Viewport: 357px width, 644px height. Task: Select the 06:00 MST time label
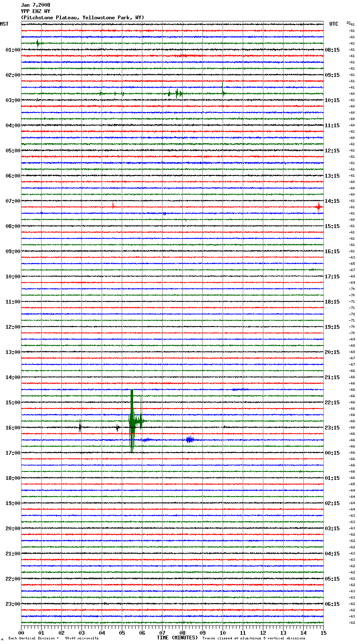point(13,176)
